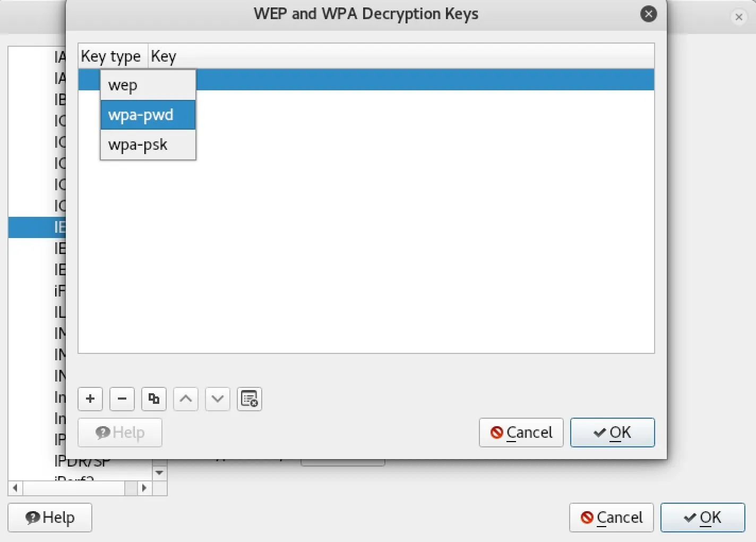The image size is (756, 542).
Task: Click the protocol list scroll-down arrow
Action: (x=159, y=473)
